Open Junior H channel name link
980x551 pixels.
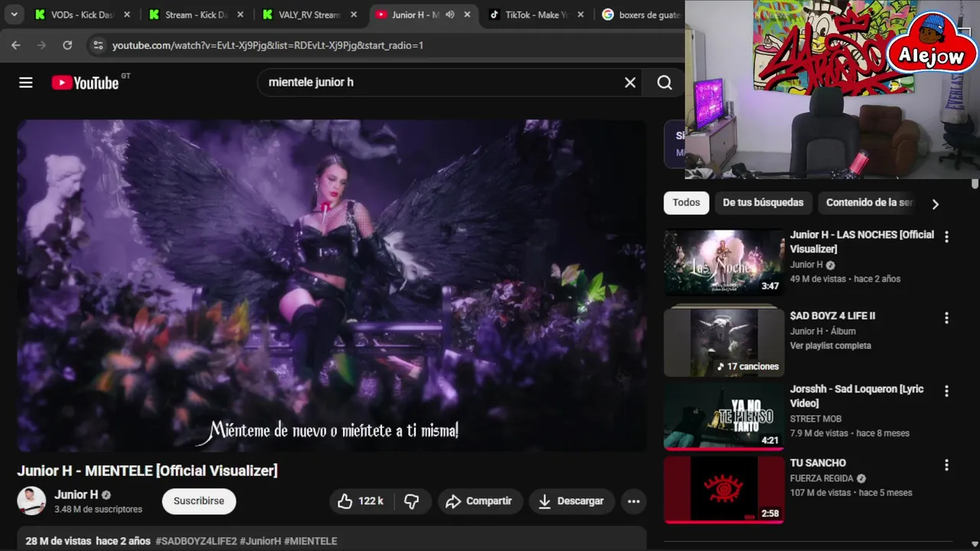tap(76, 494)
